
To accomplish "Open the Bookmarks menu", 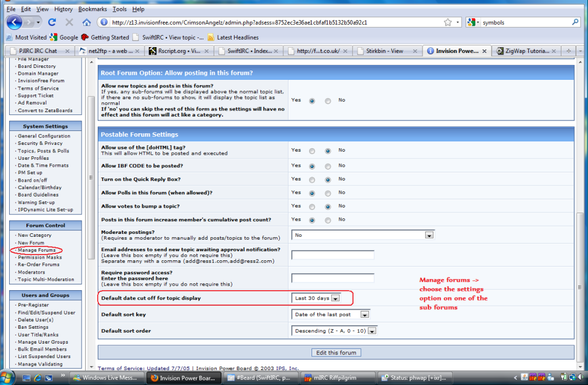I will [92, 9].
